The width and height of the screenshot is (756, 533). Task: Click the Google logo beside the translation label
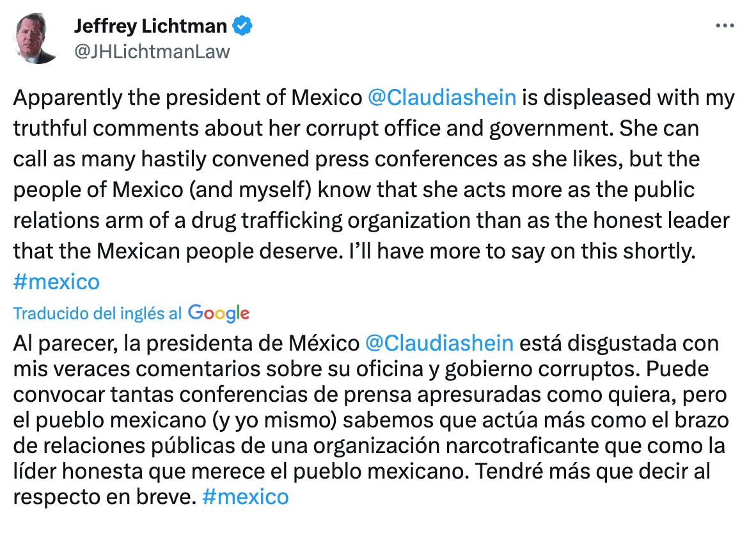tap(219, 313)
